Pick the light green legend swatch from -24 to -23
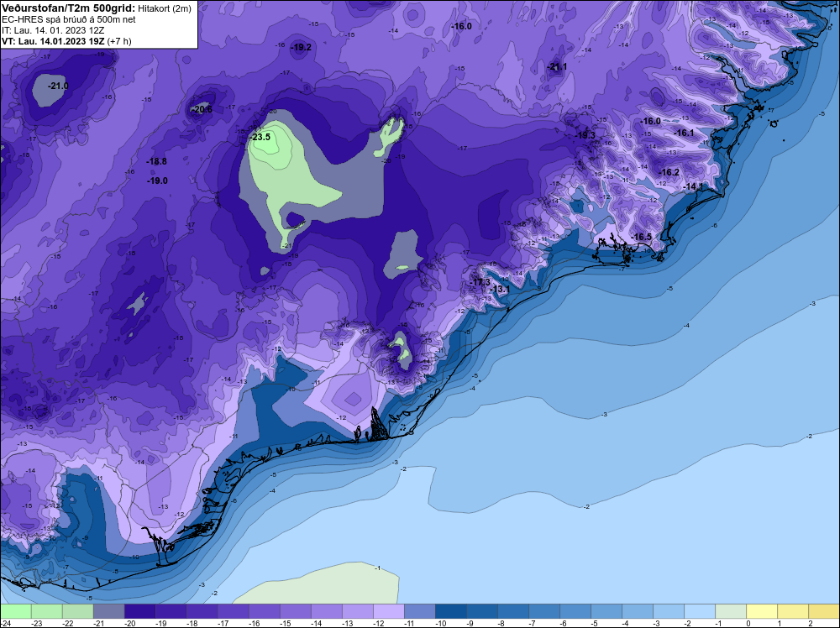The image size is (840, 628). pyautogui.click(x=16, y=611)
